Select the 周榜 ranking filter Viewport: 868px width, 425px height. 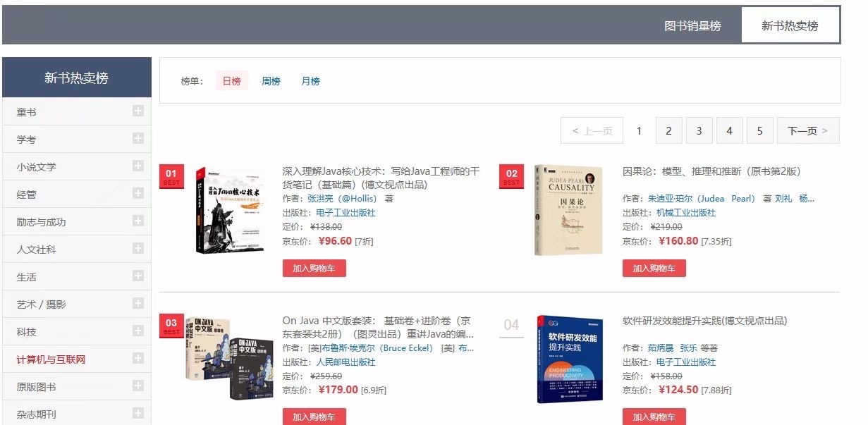pyautogui.click(x=271, y=81)
